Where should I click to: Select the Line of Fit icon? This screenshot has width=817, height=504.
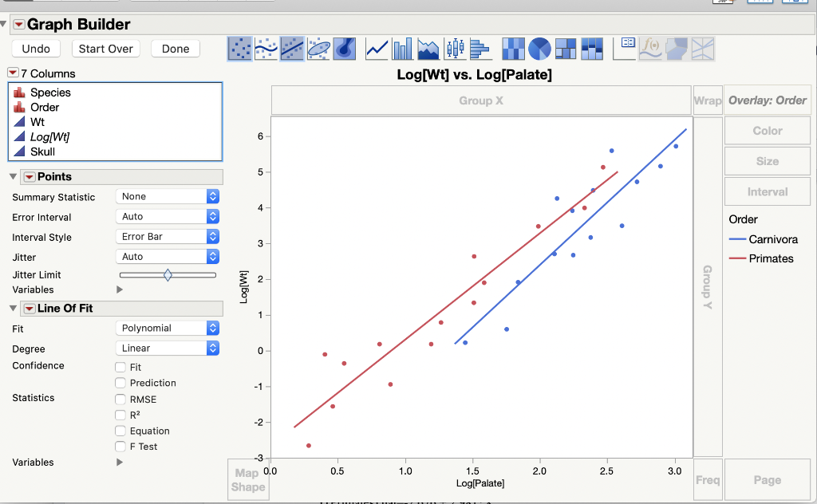click(x=292, y=49)
